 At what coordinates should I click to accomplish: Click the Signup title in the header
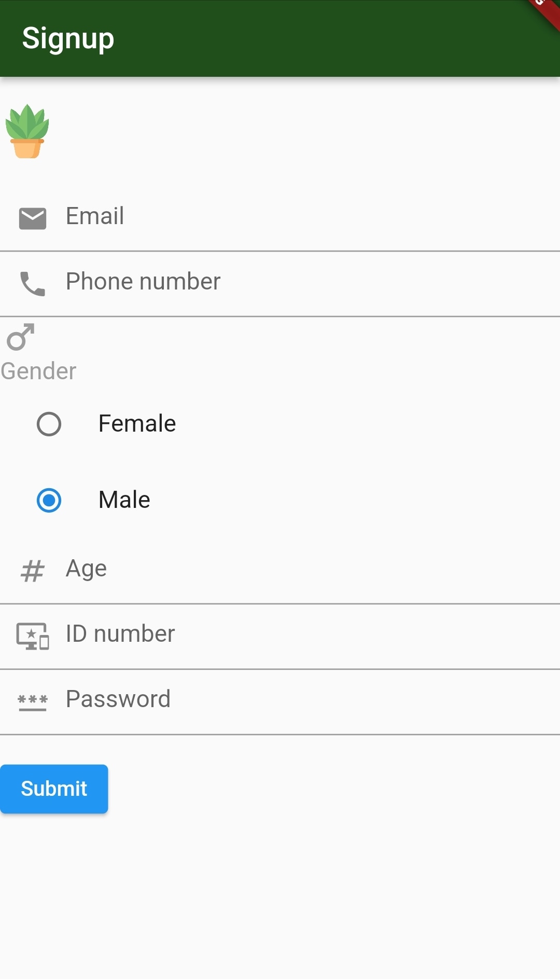pos(68,38)
